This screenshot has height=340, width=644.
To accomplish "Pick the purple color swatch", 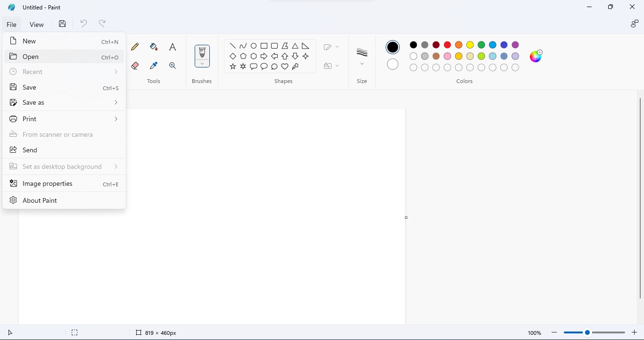I will [515, 45].
